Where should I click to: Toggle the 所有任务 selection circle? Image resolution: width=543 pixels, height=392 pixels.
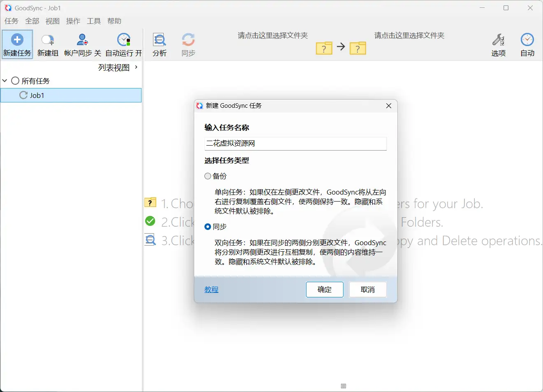(15, 81)
